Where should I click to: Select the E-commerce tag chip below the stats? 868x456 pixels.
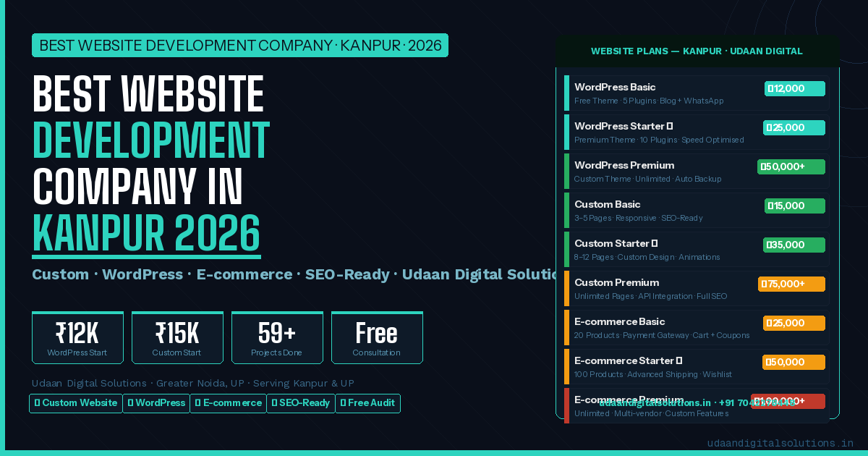click(229, 403)
